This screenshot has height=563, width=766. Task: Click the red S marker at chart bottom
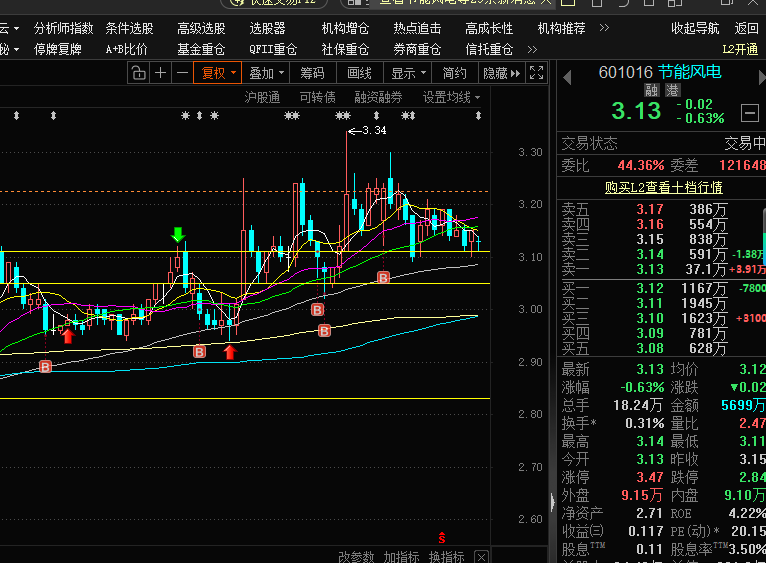click(442, 538)
